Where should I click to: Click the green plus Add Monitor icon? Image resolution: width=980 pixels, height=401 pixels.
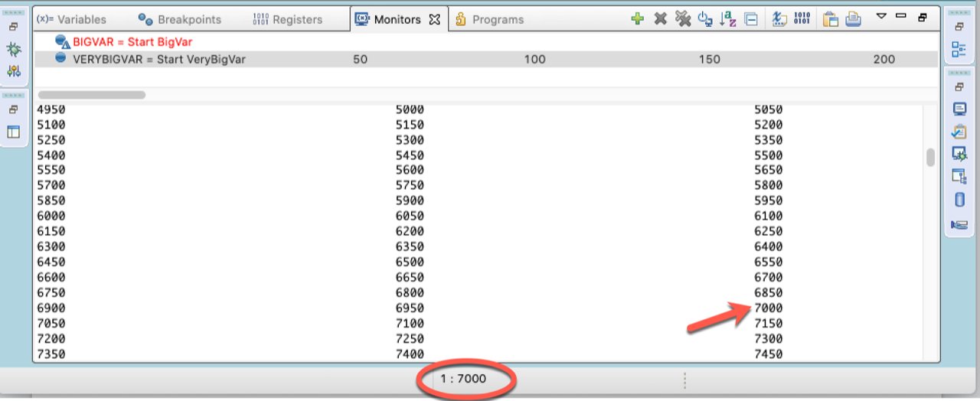(x=637, y=19)
